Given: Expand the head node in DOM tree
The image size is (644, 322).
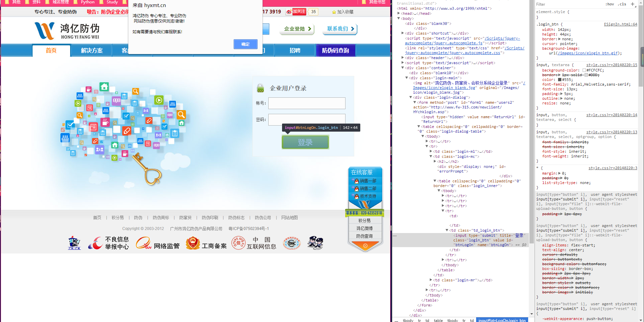Looking at the screenshot, I should (x=399, y=13).
